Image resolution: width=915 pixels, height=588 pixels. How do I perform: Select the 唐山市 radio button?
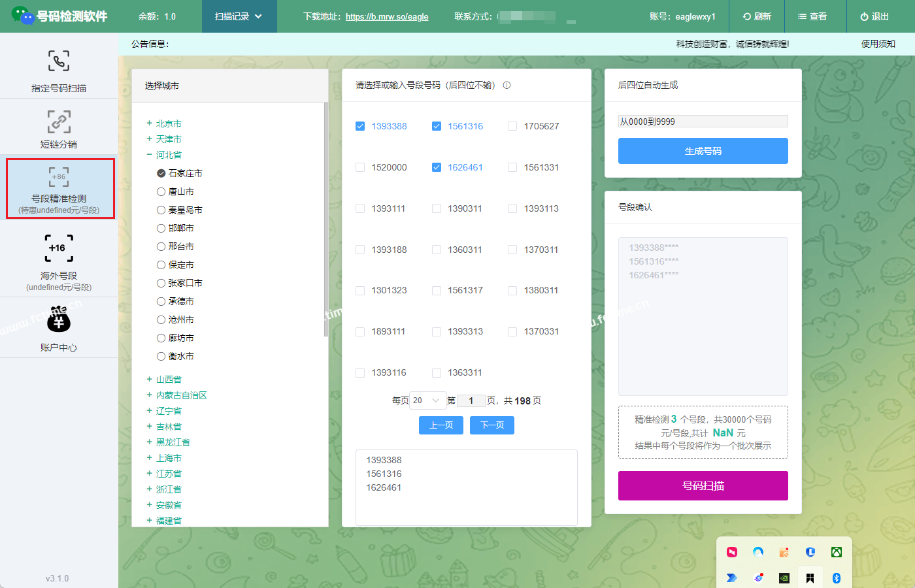click(x=161, y=191)
